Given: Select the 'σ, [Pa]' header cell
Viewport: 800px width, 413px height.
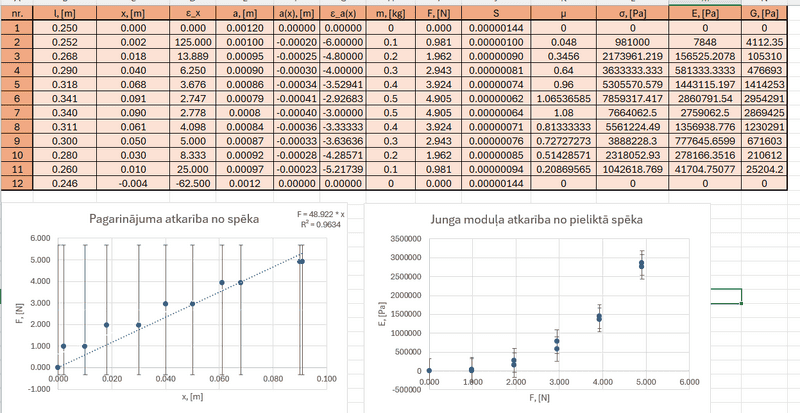Looking at the screenshot, I should click(x=633, y=14).
